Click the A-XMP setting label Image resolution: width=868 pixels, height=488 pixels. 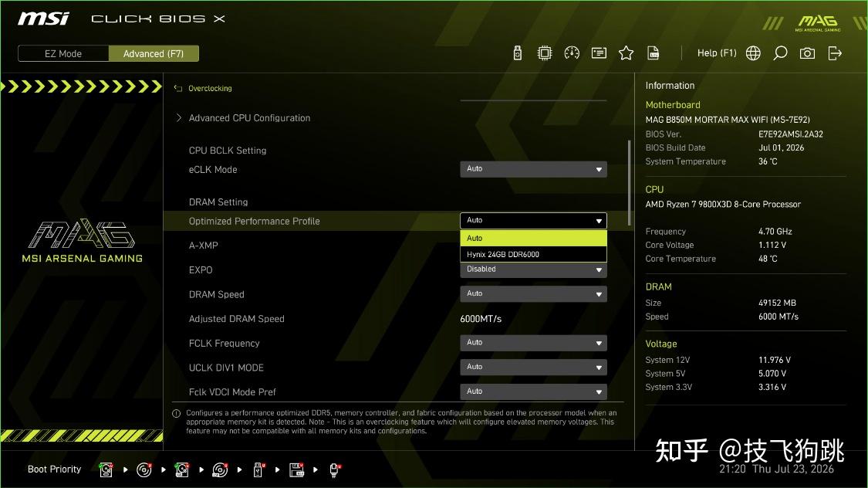pos(203,246)
